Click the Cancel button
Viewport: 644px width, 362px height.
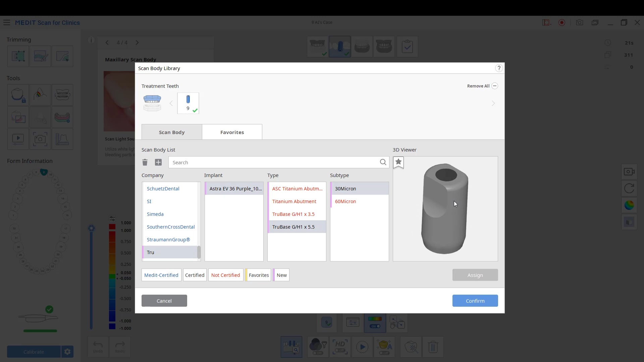click(x=164, y=301)
